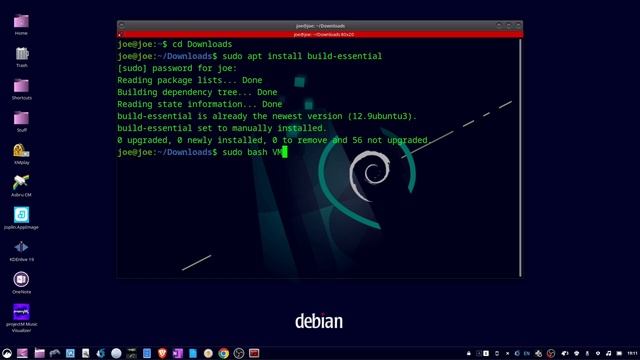This screenshot has height=360, width=640.
Task: Click 'build-essential set to manually installed.' line
Action: pos(222,128)
